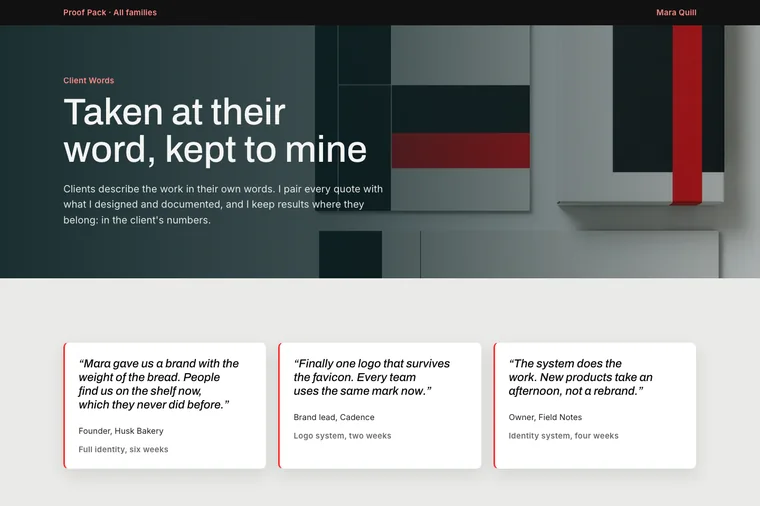Image resolution: width=760 pixels, height=506 pixels.
Task: Open the Husk Bakery testimonial card quote
Action: (x=158, y=384)
